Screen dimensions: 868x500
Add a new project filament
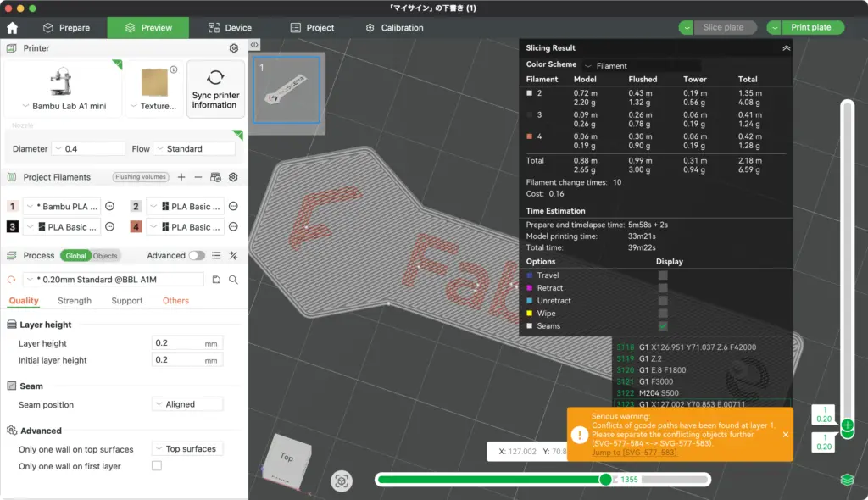[x=181, y=177]
